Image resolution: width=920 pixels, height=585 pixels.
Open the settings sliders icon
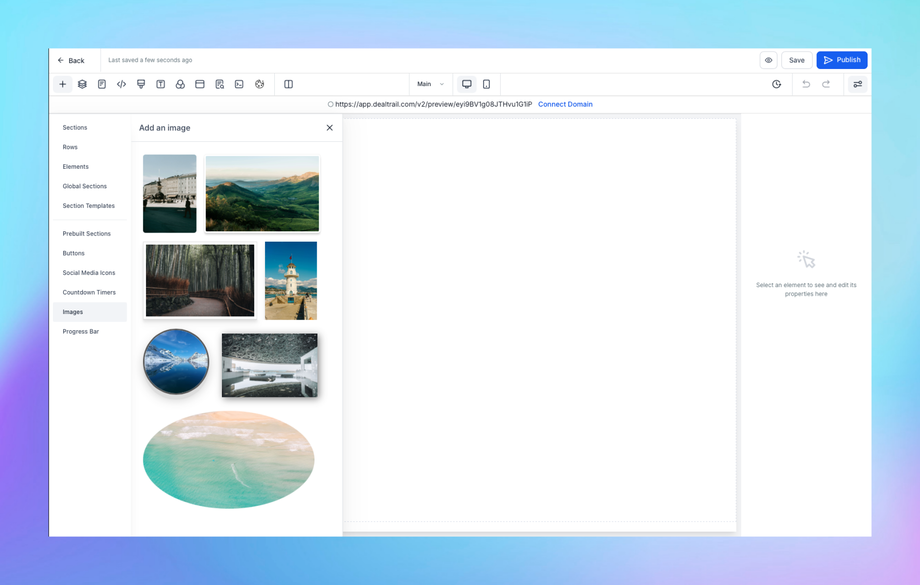click(857, 84)
